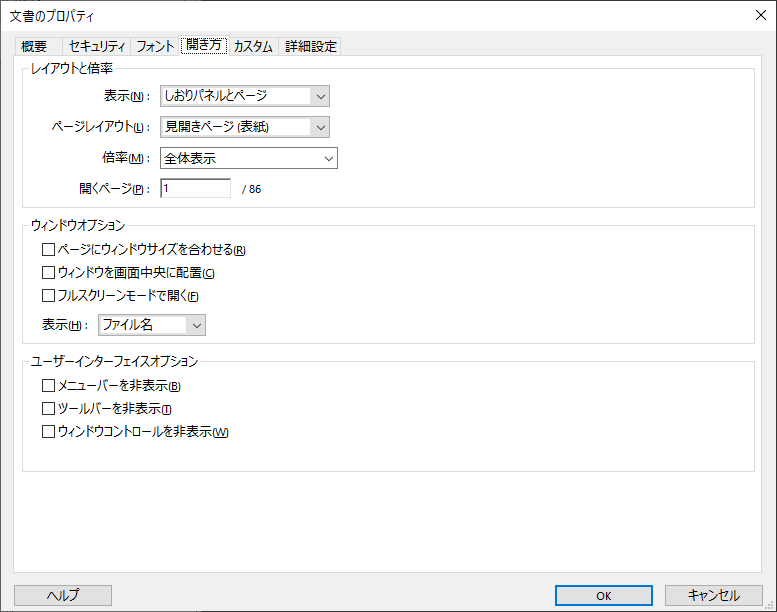Open the 倍率 dropdown showing 全体表示
This screenshot has height=612, width=777.
[x=249, y=159]
